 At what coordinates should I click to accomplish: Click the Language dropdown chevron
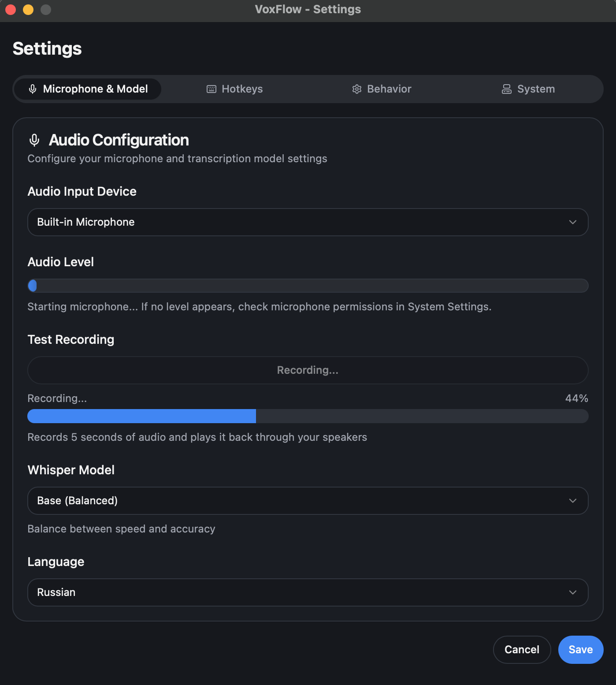pyautogui.click(x=573, y=592)
